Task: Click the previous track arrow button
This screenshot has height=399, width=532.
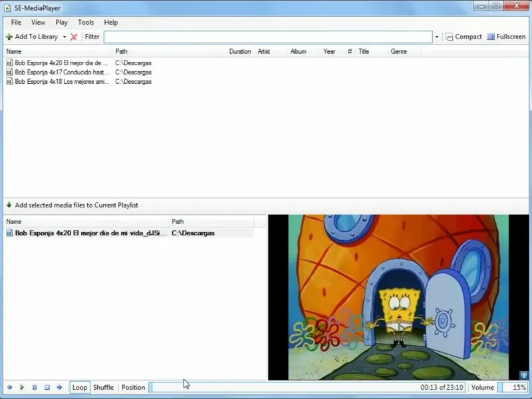Action: click(x=9, y=387)
